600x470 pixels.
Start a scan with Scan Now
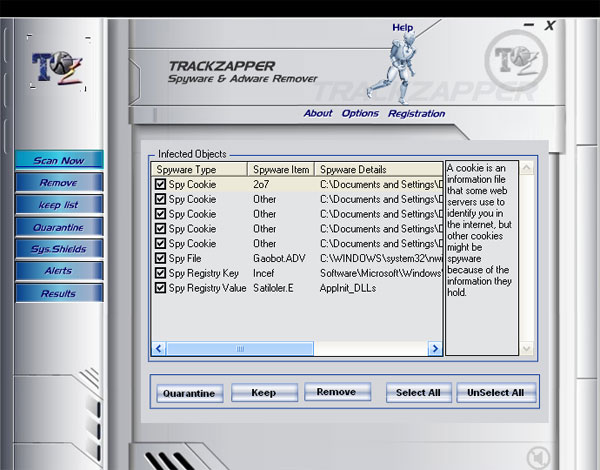tap(59, 160)
